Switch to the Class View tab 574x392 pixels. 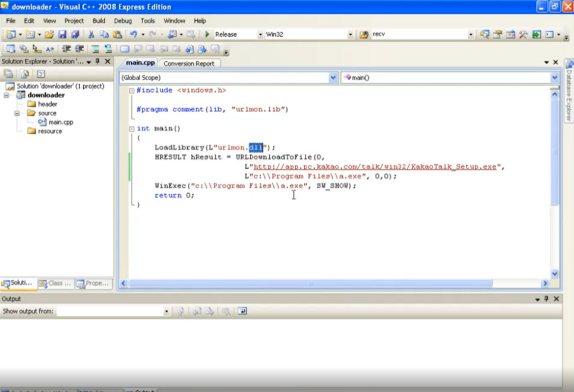click(56, 283)
